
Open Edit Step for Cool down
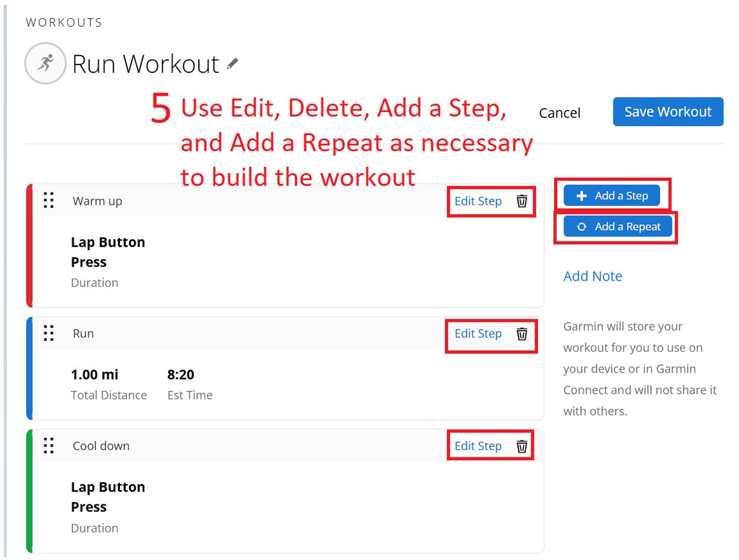(478, 446)
